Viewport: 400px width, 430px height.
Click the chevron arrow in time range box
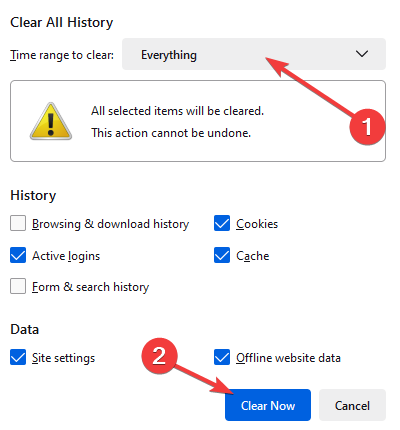coord(362,54)
